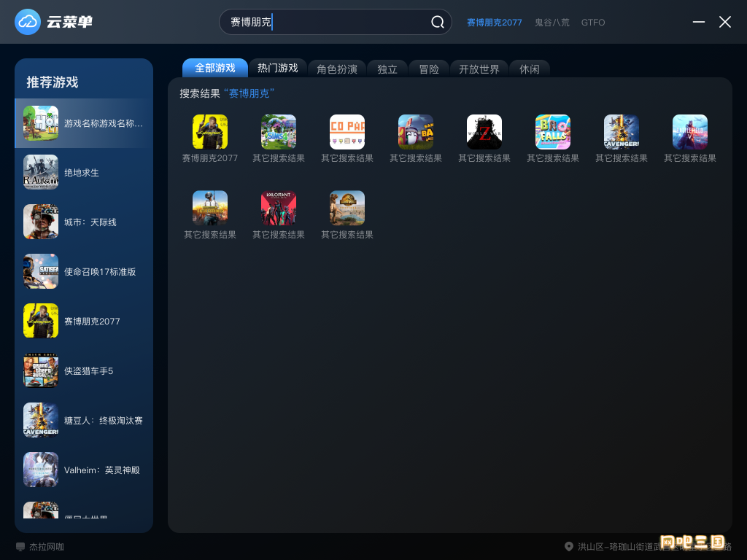Image resolution: width=747 pixels, height=560 pixels.
Task: Select the 侠盗猎车手5 label in sidebar
Action: point(88,371)
